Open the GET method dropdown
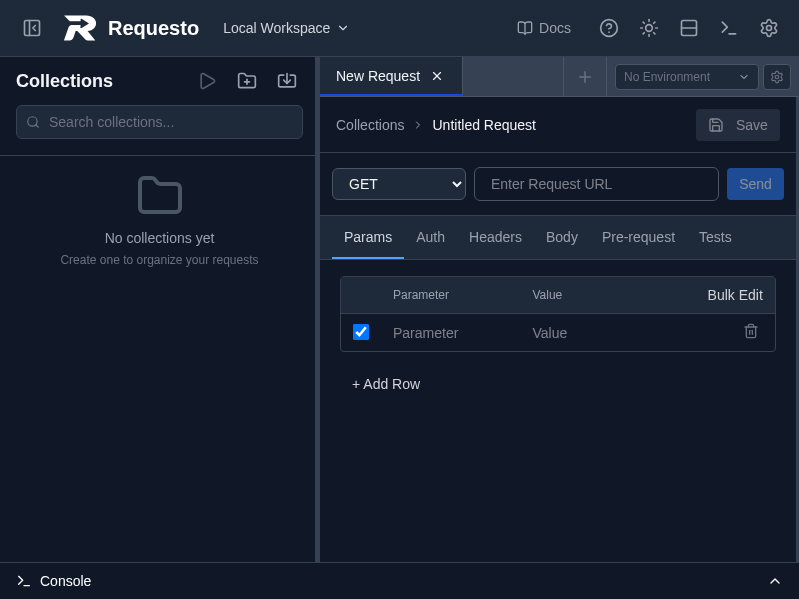799x599 pixels. click(398, 184)
